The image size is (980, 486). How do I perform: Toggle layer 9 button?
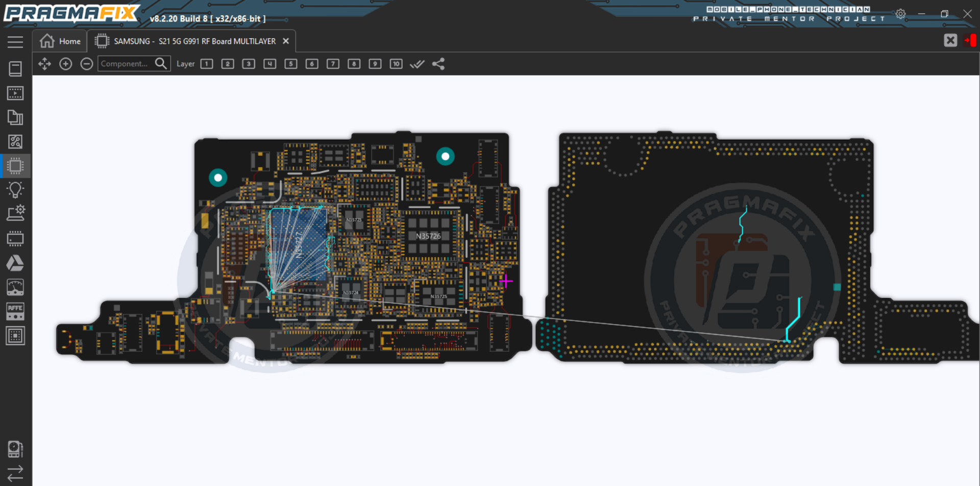point(375,64)
